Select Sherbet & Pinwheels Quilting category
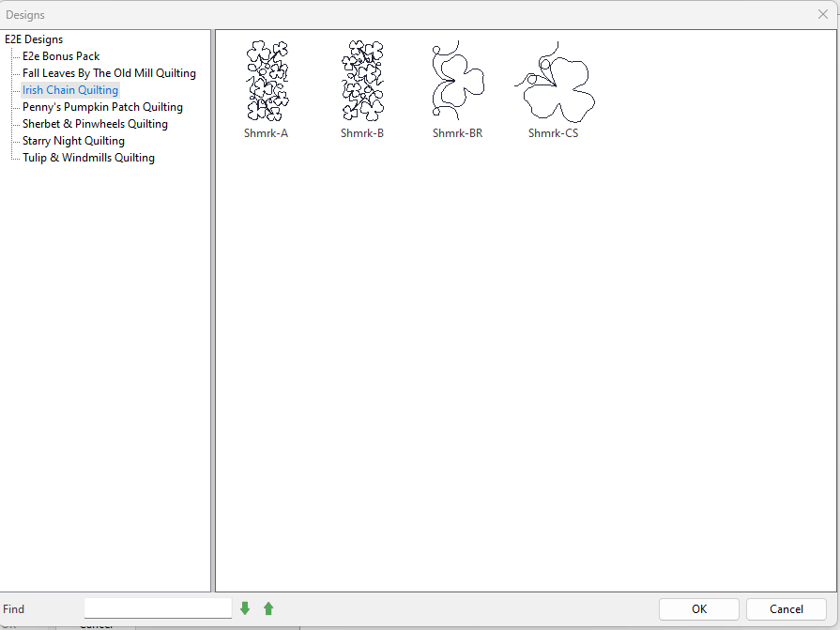Image resolution: width=840 pixels, height=630 pixels. 96,124
